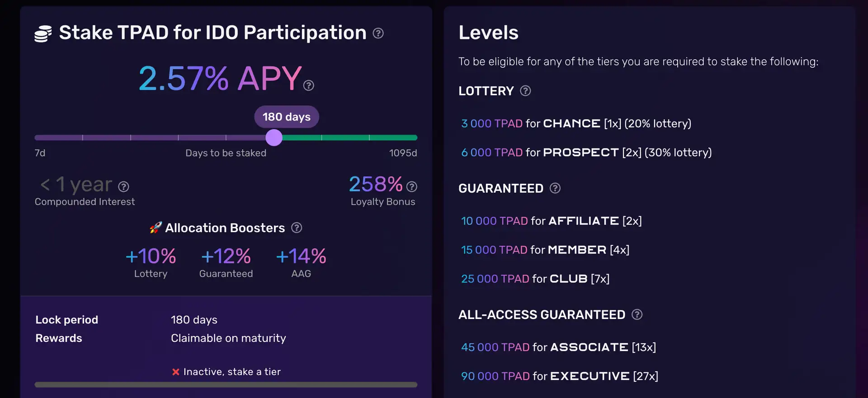Screen dimensions: 868x398
Task: Click the days-staked slider handle
Action: point(274,137)
